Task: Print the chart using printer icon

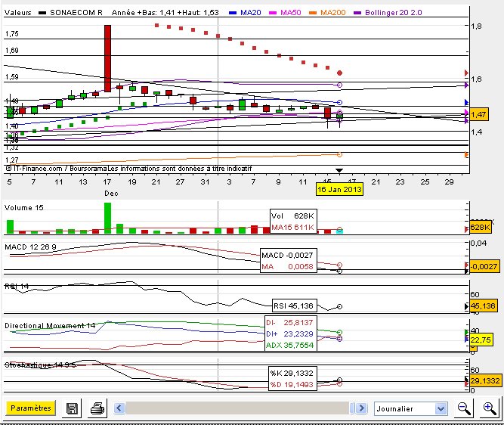Action: tap(97, 408)
